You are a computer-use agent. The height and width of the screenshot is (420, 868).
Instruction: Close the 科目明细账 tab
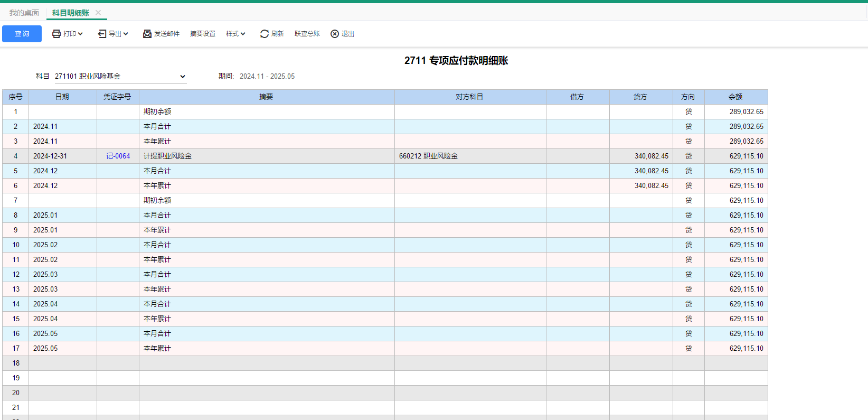tap(98, 13)
